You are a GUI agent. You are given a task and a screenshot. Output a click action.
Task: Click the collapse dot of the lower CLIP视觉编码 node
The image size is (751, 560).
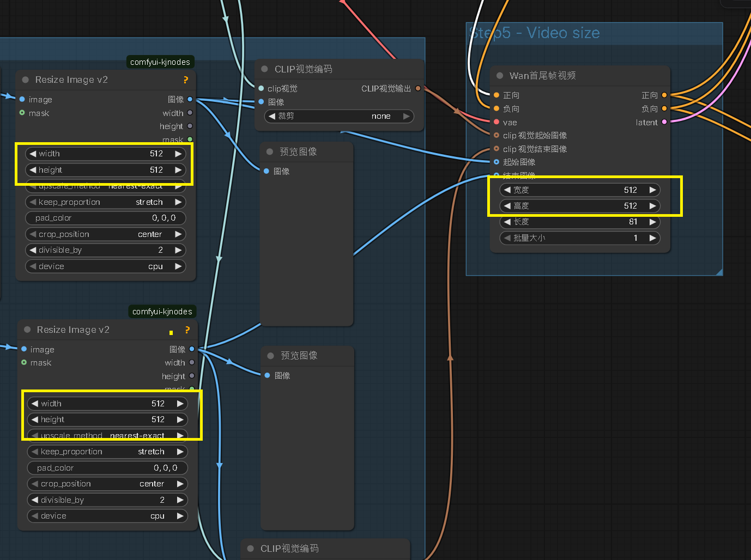(x=251, y=549)
